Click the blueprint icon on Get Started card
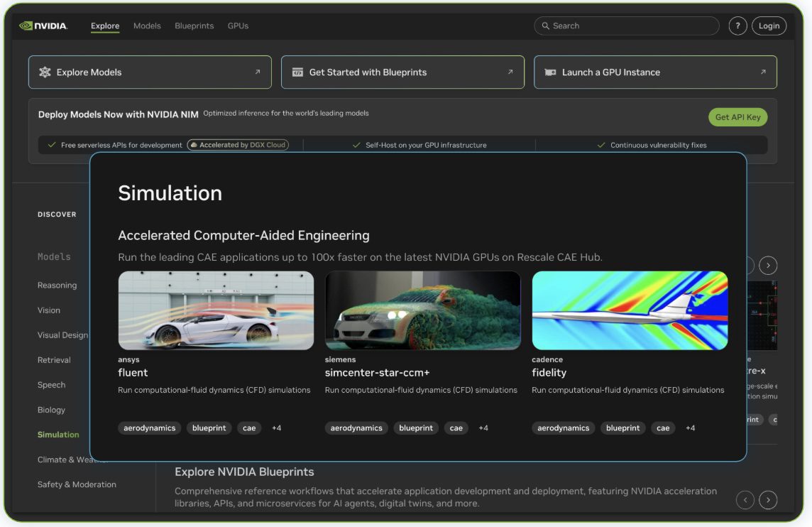This screenshot has width=812, height=527. click(x=297, y=72)
